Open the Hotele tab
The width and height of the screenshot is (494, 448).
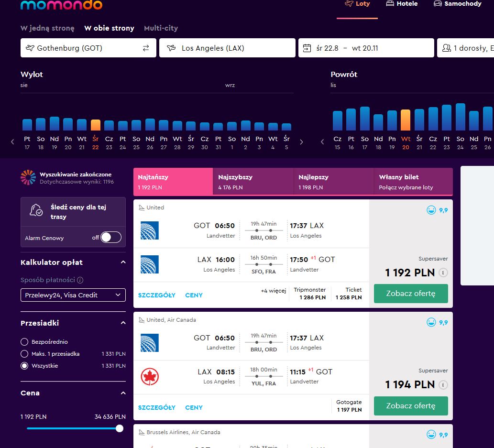click(402, 4)
